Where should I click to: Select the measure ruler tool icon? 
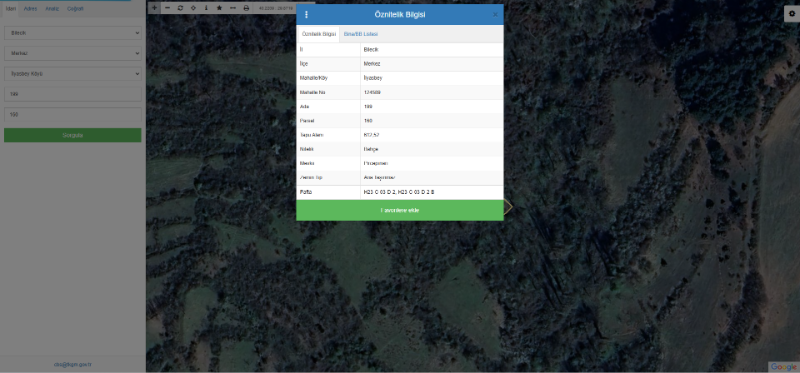pyautogui.click(x=233, y=8)
